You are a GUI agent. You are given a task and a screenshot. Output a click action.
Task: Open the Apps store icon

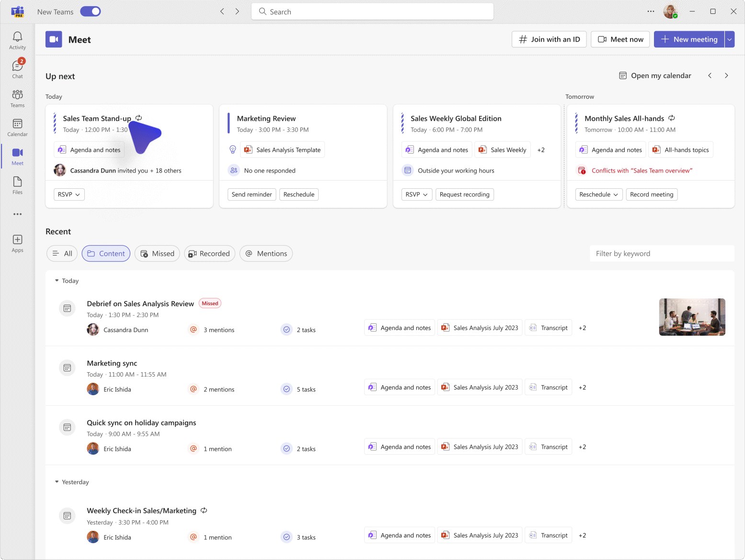(x=17, y=243)
